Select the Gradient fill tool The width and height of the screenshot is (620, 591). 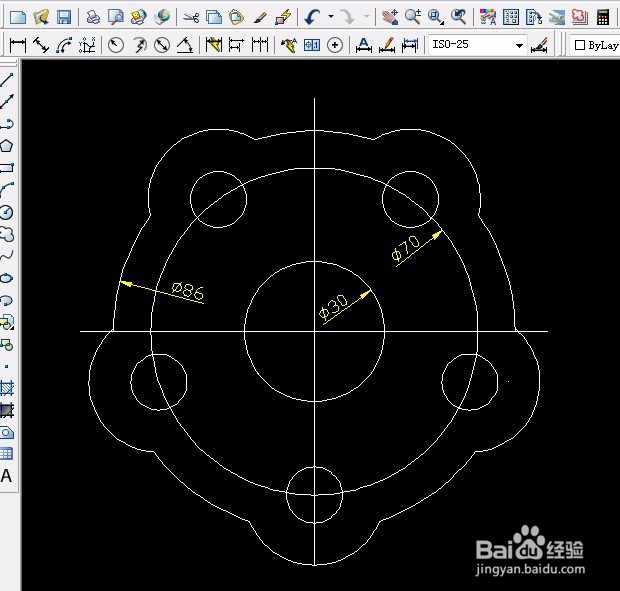coord(7,410)
